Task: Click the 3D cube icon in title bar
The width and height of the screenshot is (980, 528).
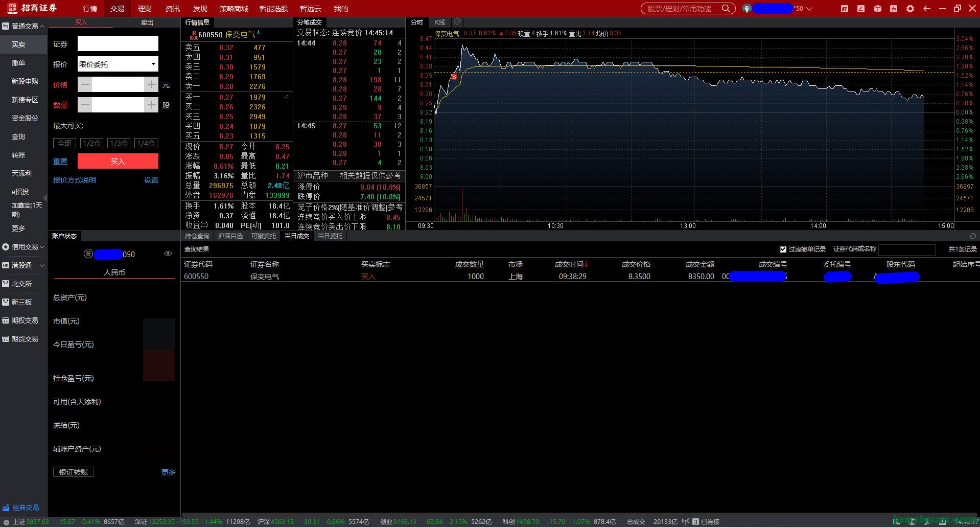Action: click(877, 9)
